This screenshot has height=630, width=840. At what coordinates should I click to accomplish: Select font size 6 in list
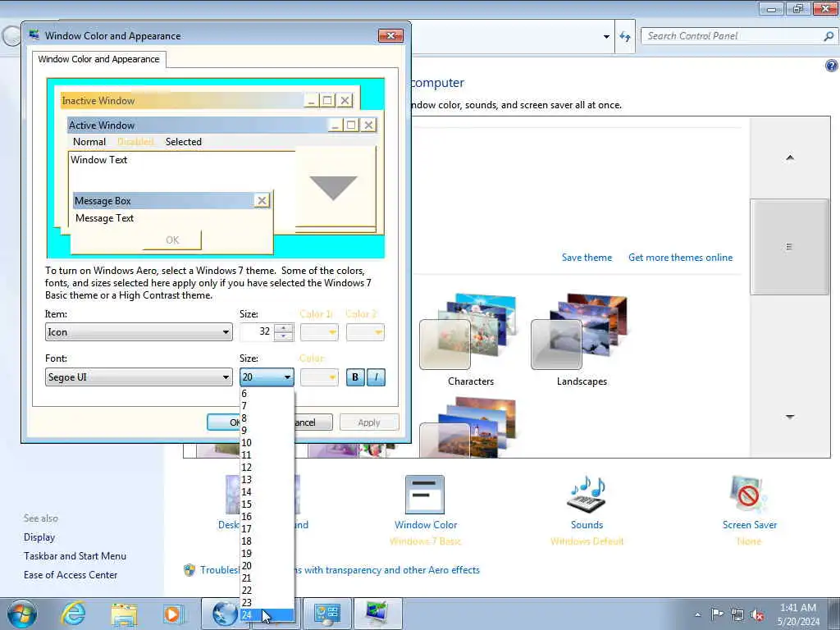(x=267, y=394)
